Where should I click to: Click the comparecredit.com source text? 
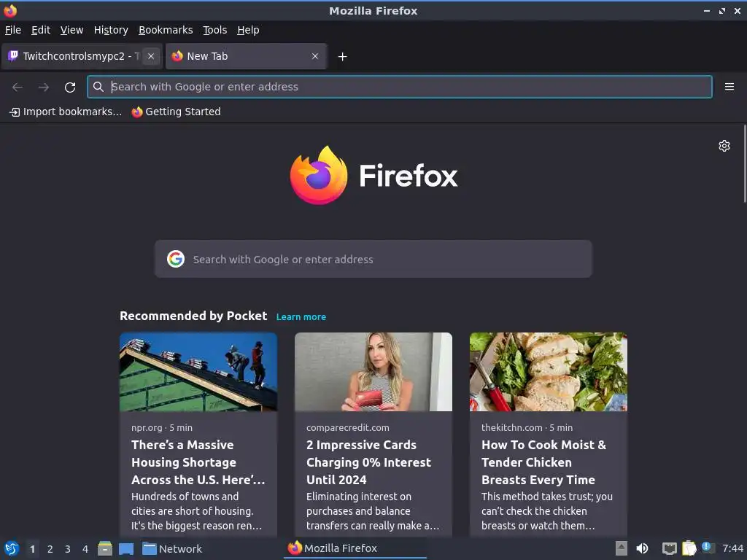(348, 427)
